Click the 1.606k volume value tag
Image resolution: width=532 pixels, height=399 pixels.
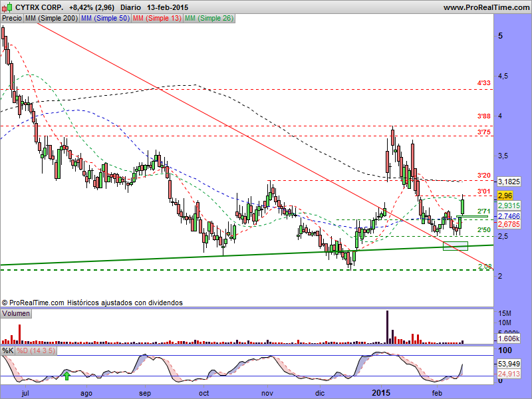coord(509,338)
